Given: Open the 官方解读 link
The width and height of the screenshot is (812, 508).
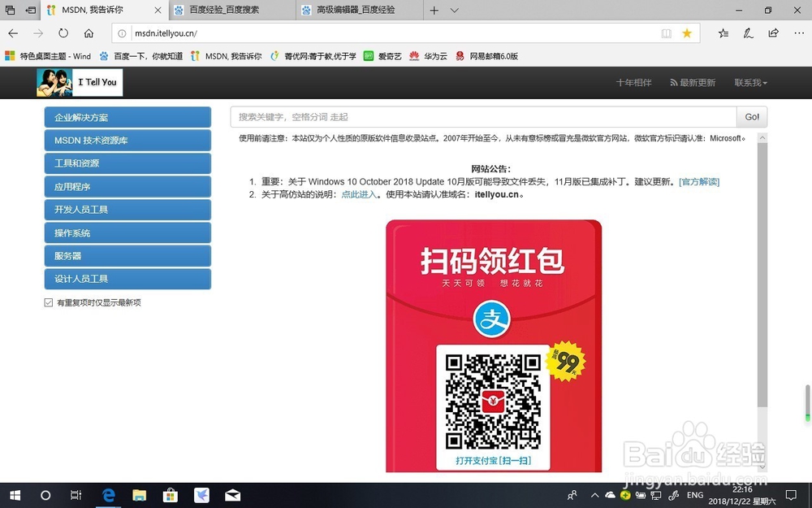Looking at the screenshot, I should 699,182.
